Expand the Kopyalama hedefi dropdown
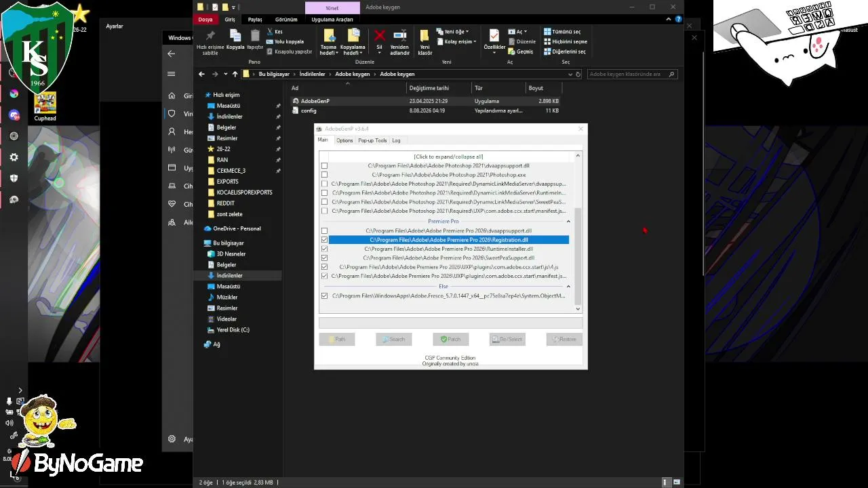Image resolution: width=868 pixels, height=488 pixels. click(353, 41)
